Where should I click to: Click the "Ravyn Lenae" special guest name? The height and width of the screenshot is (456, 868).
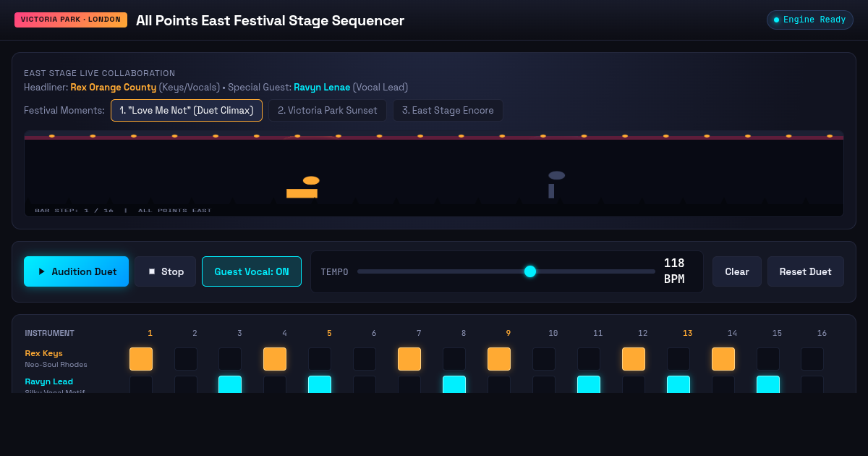[x=322, y=87]
